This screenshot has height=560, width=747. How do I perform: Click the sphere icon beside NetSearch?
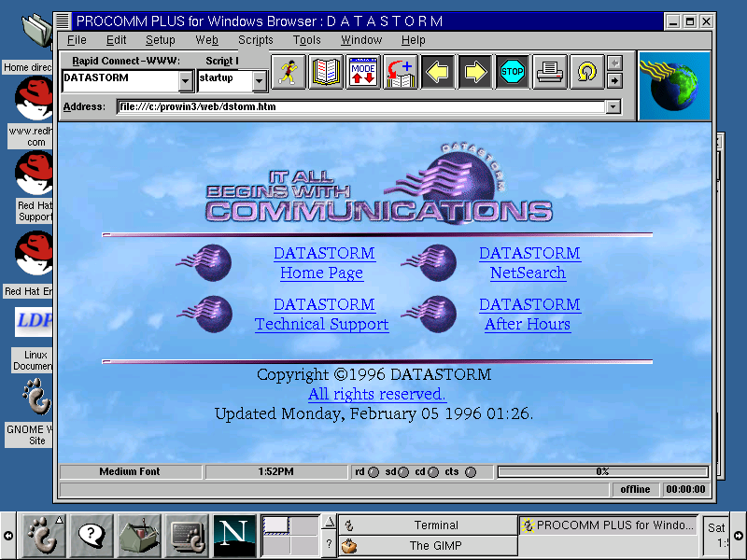click(x=429, y=262)
